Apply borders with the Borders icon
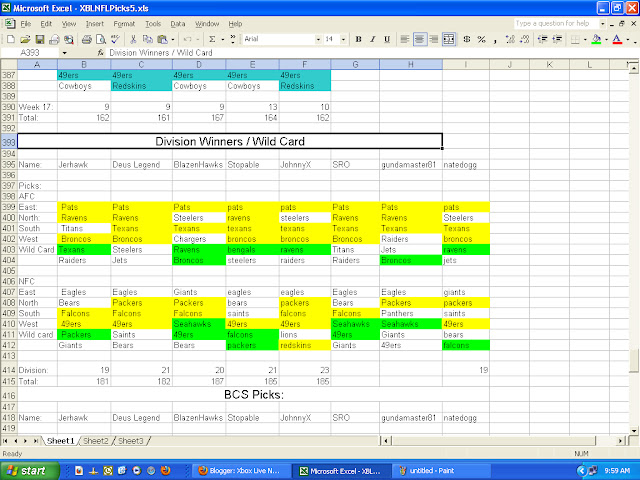The width and height of the screenshot is (640, 480). [x=575, y=39]
